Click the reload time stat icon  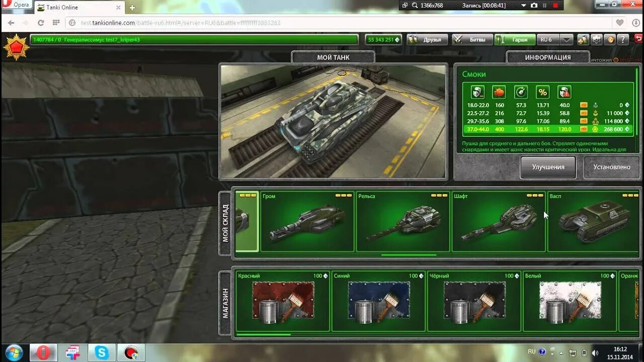click(521, 92)
